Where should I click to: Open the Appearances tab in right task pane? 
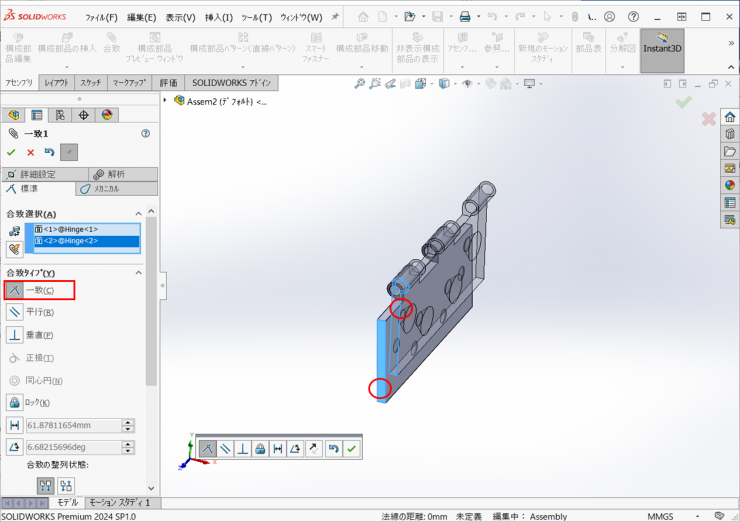(x=730, y=184)
